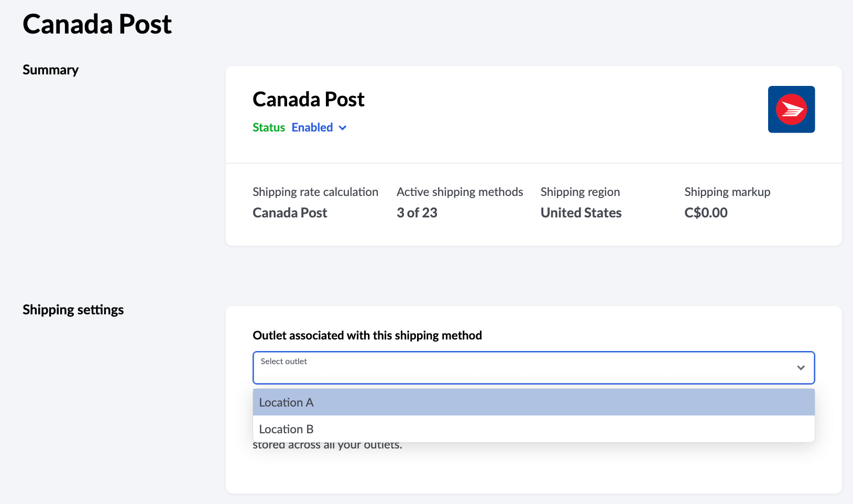Click the green Status label
The width and height of the screenshot is (853, 504).
tap(269, 127)
